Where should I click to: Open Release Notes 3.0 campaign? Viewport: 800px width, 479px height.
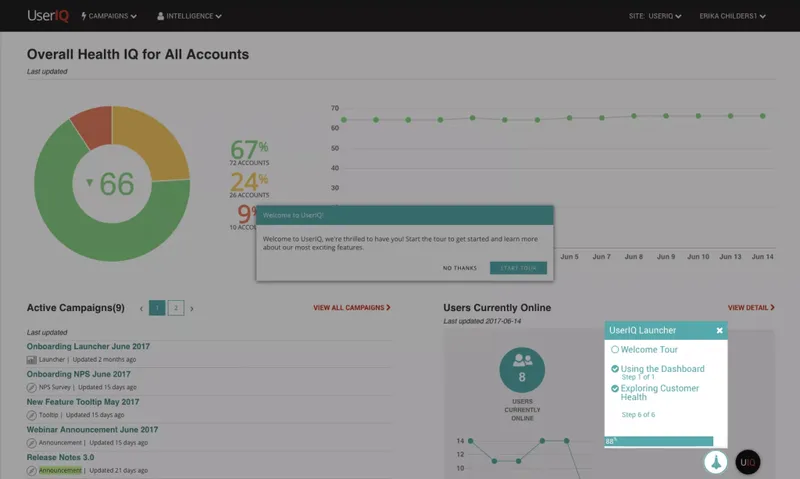pos(60,458)
